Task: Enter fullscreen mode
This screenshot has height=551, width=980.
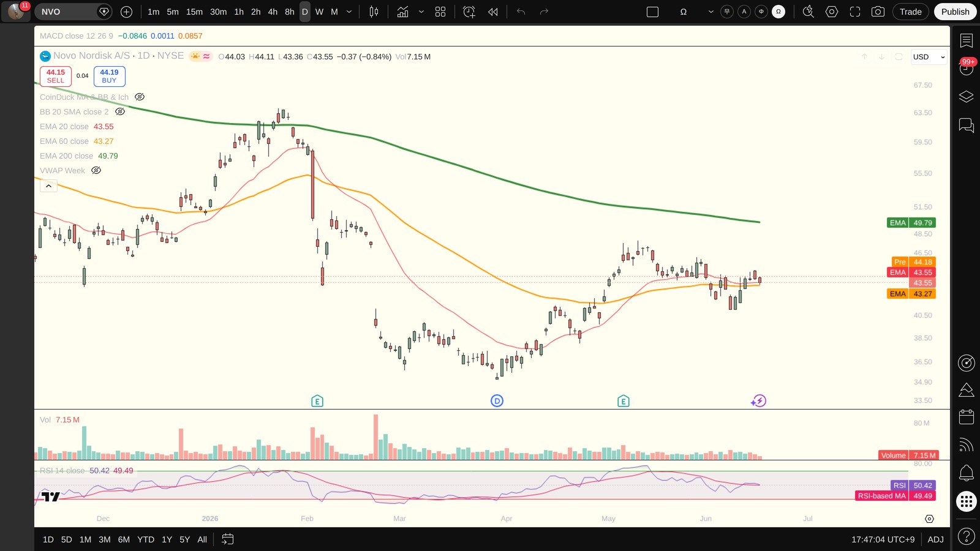Action: pyautogui.click(x=855, y=12)
